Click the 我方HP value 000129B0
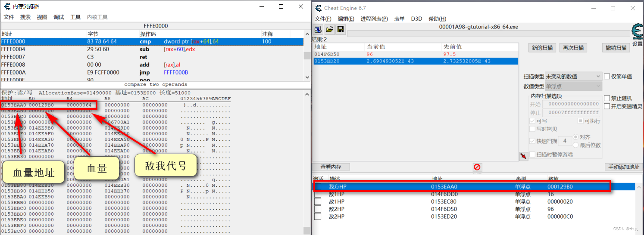This screenshot has height=235, width=644. [560, 187]
